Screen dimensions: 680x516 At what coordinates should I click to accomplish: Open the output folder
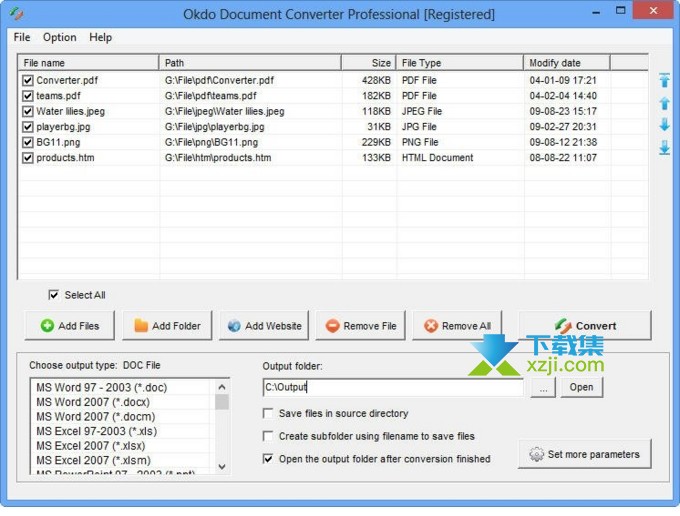[x=581, y=388]
